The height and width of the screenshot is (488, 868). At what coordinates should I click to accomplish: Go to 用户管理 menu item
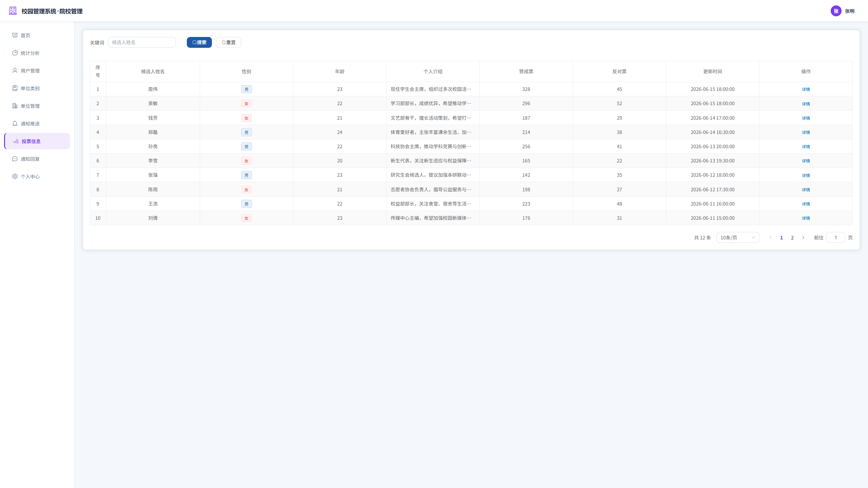coord(37,71)
